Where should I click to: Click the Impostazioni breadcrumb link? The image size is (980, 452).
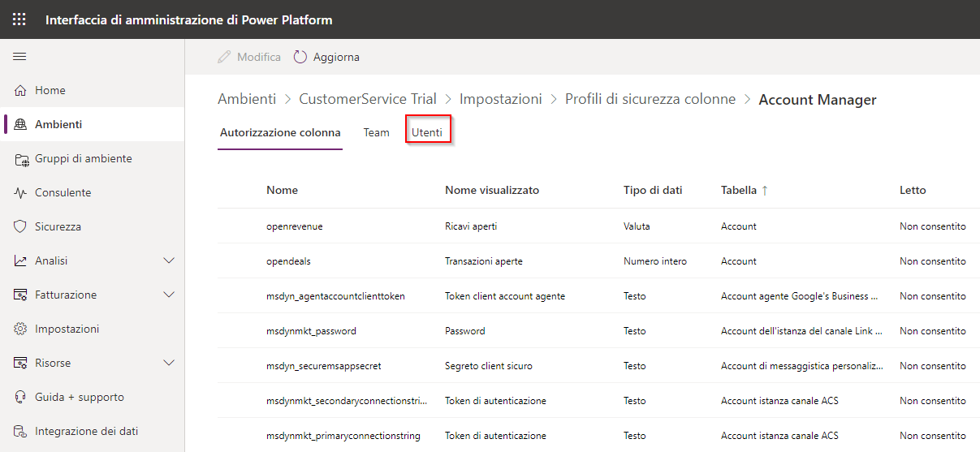click(x=501, y=99)
